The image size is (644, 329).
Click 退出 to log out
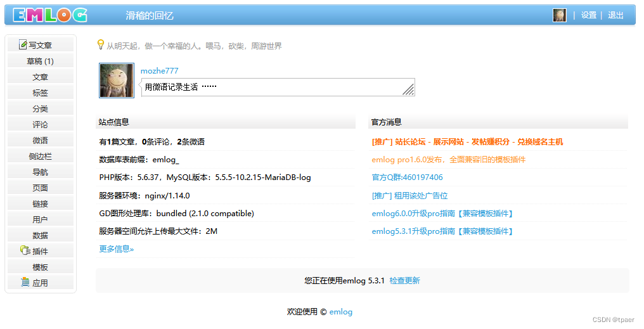click(x=615, y=15)
